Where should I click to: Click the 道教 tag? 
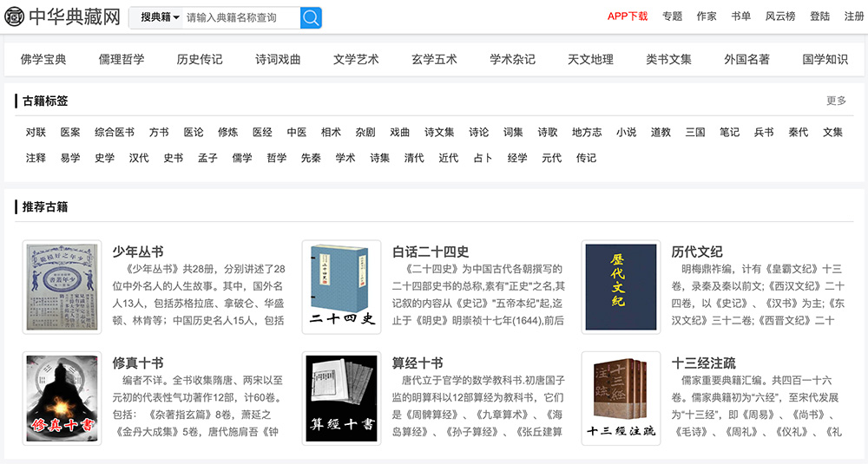[661, 132]
